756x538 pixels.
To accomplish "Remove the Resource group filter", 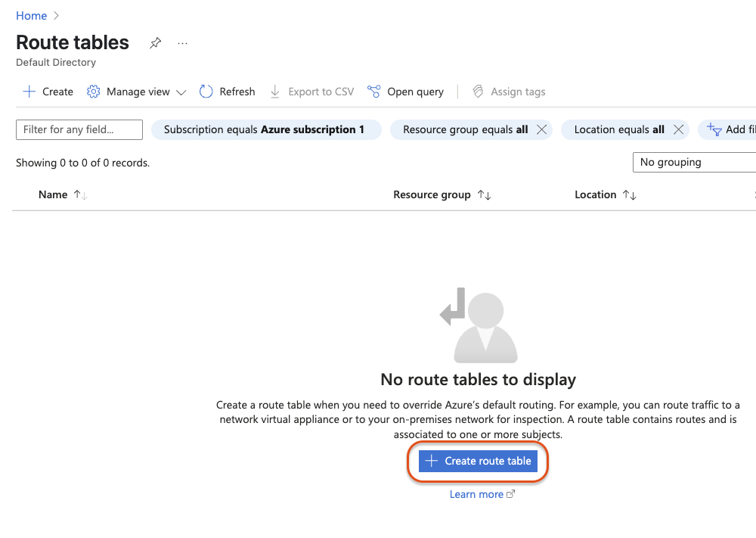I will click(541, 130).
